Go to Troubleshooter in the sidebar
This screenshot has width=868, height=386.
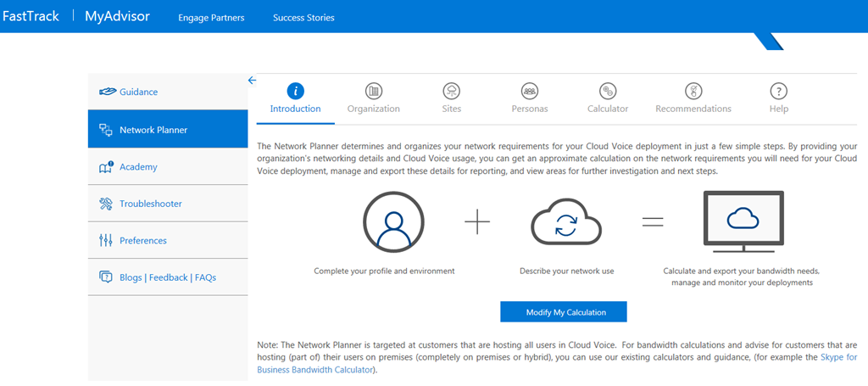tap(150, 204)
